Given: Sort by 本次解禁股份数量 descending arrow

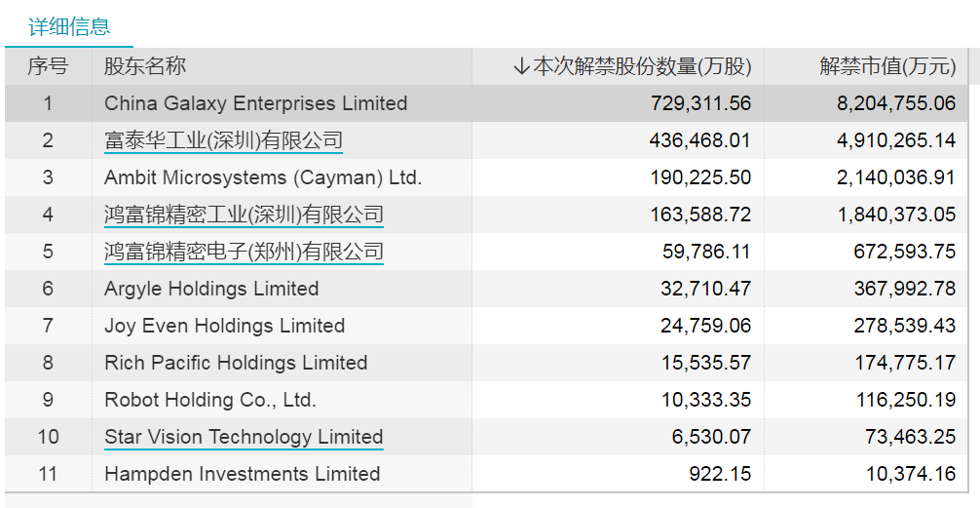Looking at the screenshot, I should point(520,66).
